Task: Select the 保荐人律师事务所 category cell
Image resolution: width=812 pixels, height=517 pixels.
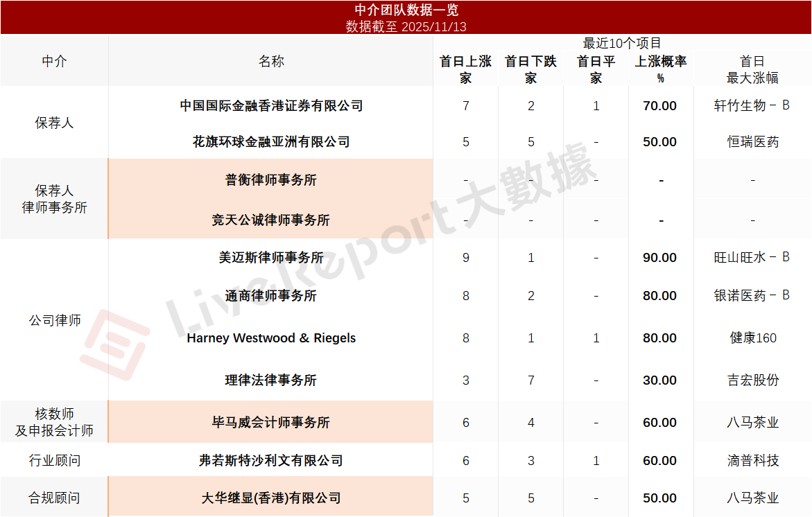Action: pos(54,199)
